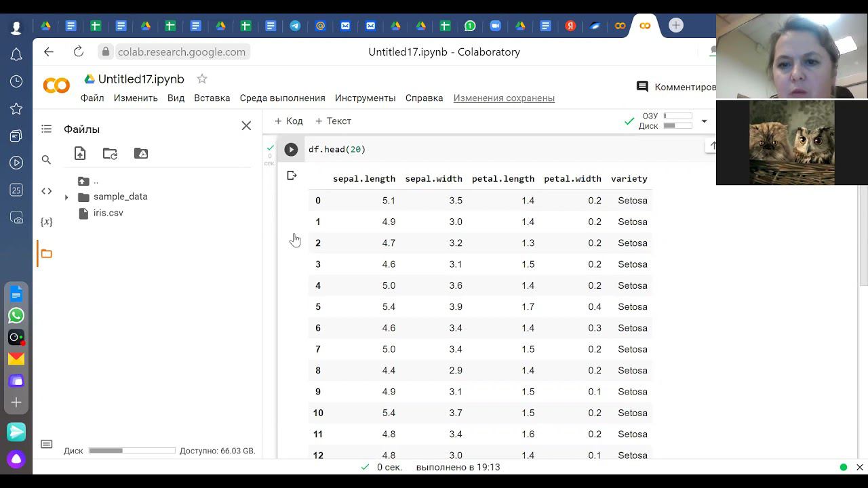
Task: Click the Google Drive icon beside notebook title
Action: (90, 79)
